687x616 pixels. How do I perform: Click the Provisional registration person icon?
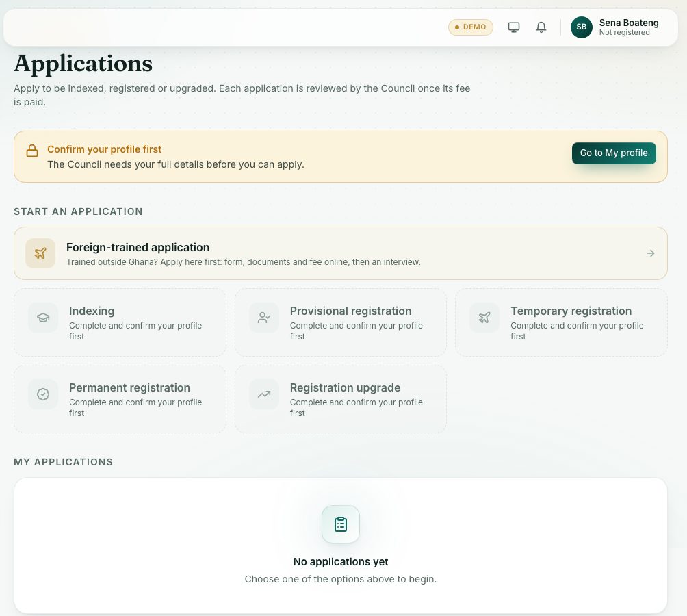[263, 318]
